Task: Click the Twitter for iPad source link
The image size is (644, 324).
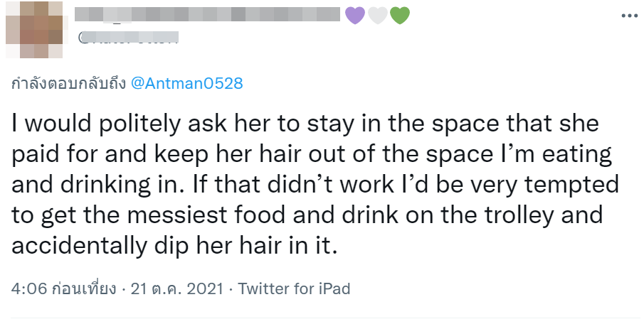Action: click(x=294, y=289)
